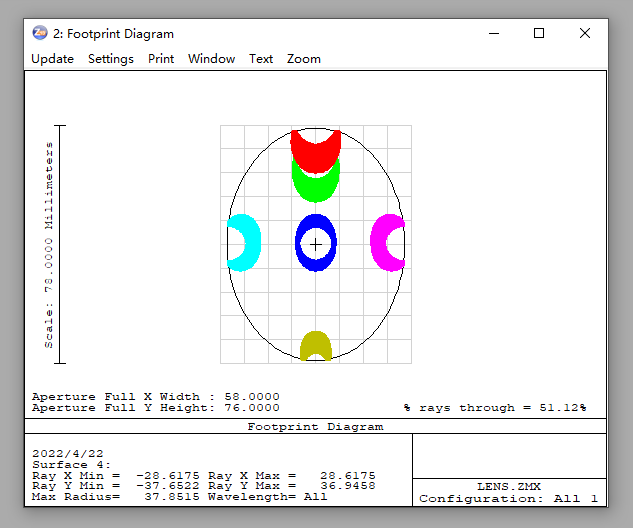The image size is (633, 528).
Task: Open the Update menu
Action: click(x=52, y=59)
